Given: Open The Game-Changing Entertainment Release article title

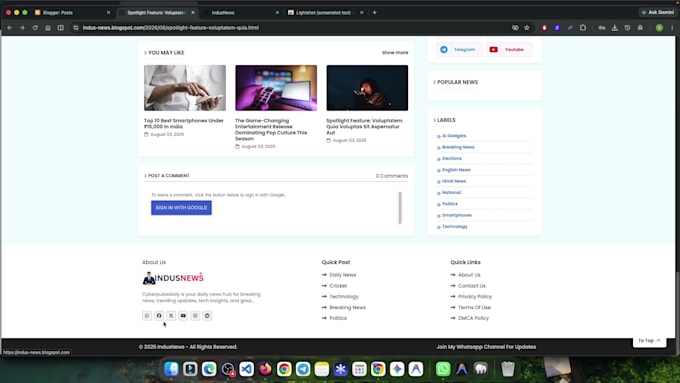Looking at the screenshot, I should (x=271, y=130).
